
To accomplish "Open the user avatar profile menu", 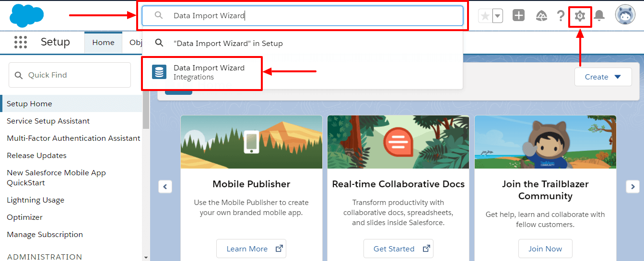I will click(625, 15).
